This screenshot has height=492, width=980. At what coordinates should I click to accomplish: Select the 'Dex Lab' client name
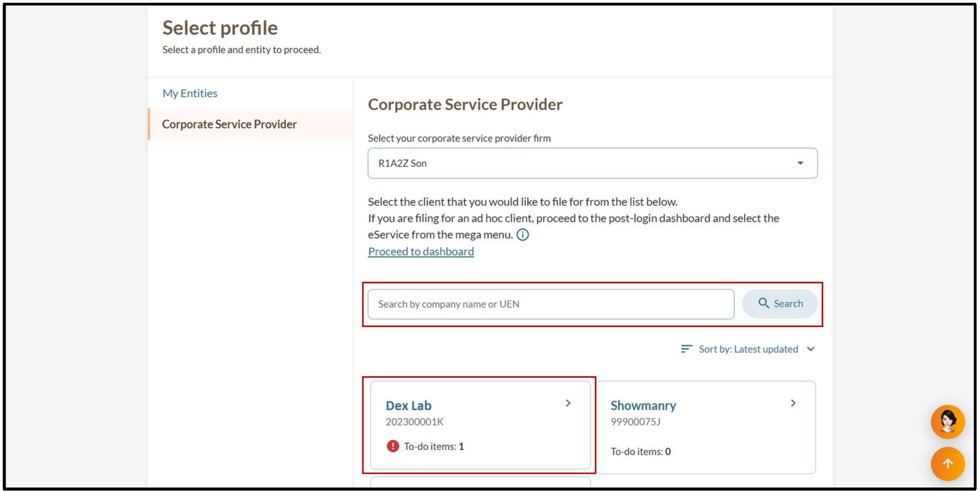point(408,406)
